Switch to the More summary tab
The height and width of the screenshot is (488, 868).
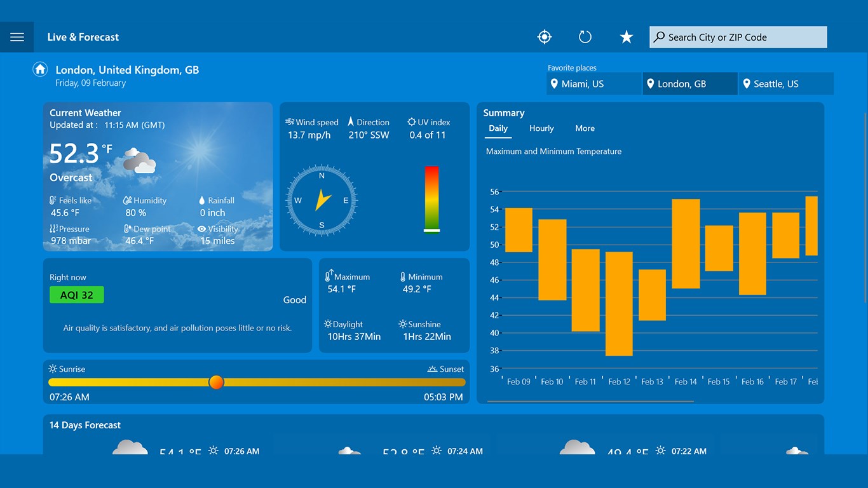(x=584, y=128)
